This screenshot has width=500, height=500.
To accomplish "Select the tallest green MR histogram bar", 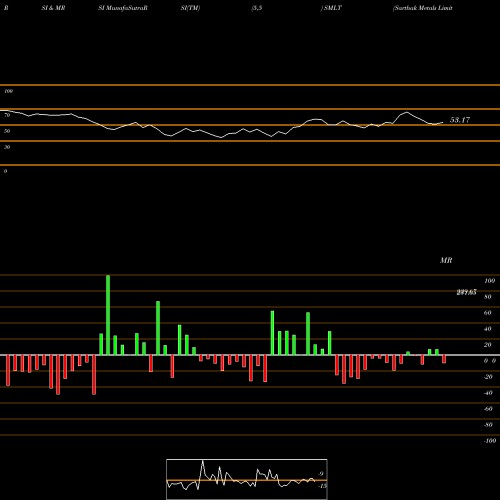I will 108,315.
